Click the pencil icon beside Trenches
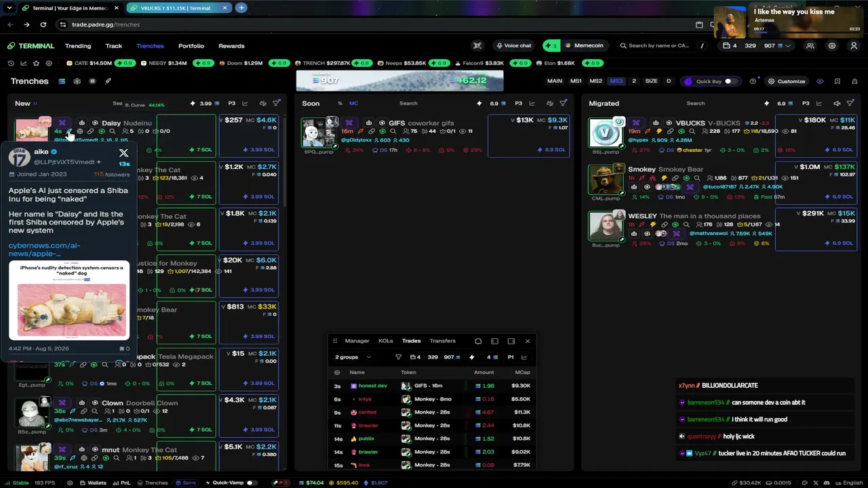The image size is (868, 488). (x=108, y=81)
